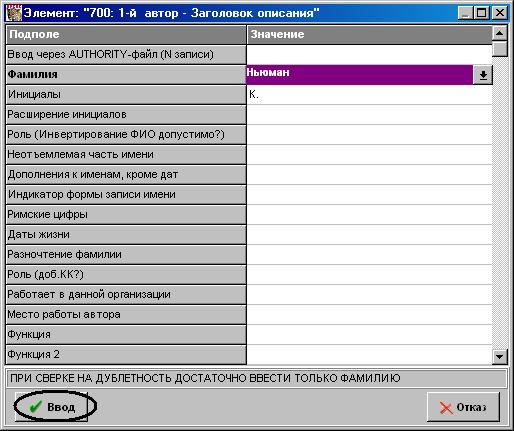Viewport: 514px width, 431px height.
Task: Select the Фамилия value field containing Ньюман
Action: (x=359, y=74)
